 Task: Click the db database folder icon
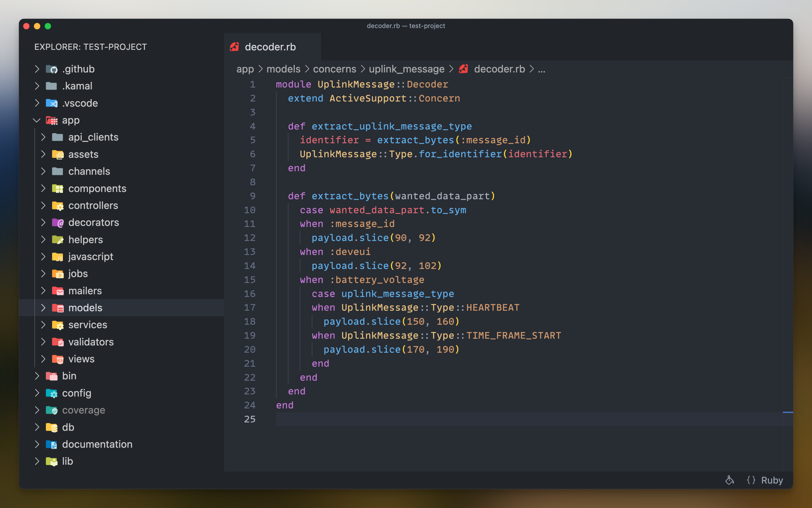pos(52,427)
